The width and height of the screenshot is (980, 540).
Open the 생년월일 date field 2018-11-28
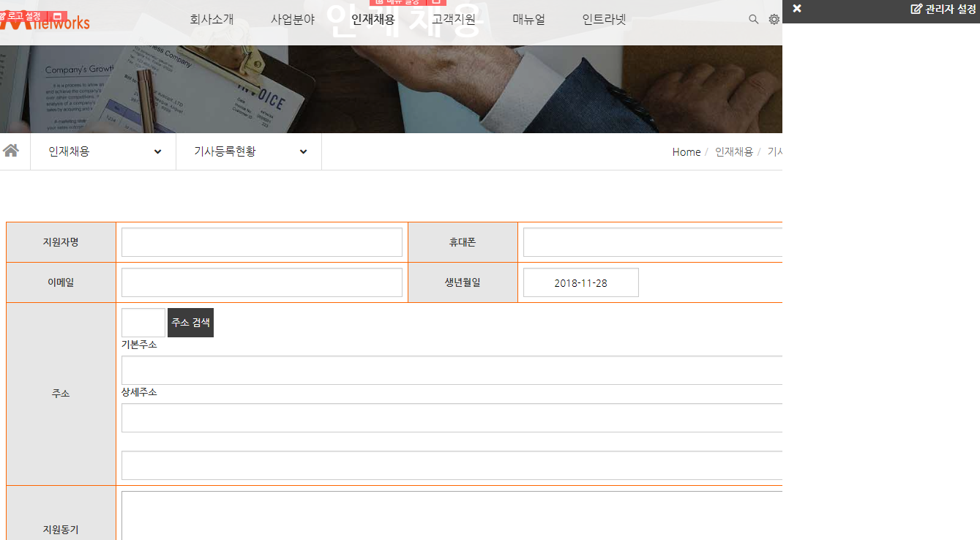coord(581,282)
